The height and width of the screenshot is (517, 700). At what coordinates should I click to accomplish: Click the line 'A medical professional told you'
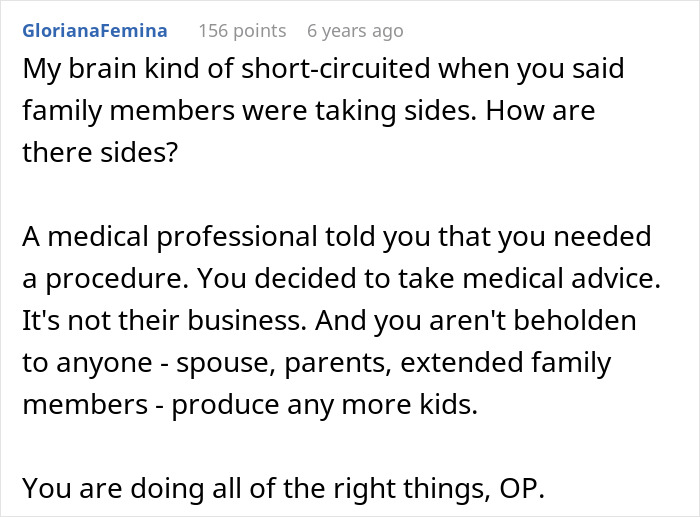[x=337, y=237]
